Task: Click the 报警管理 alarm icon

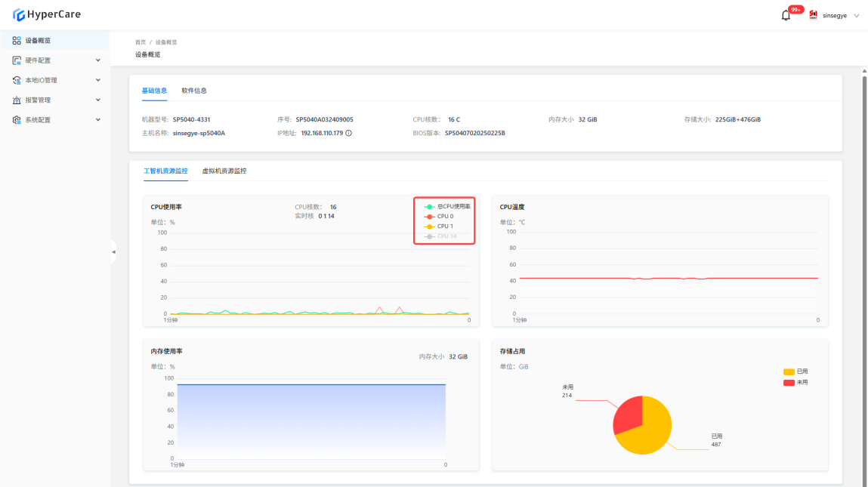Action: (17, 100)
